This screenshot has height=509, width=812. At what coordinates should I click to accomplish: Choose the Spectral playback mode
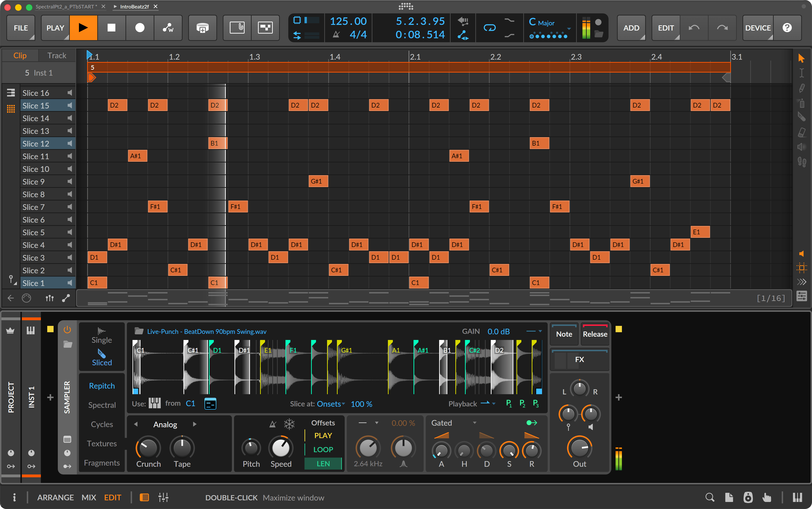coord(102,405)
